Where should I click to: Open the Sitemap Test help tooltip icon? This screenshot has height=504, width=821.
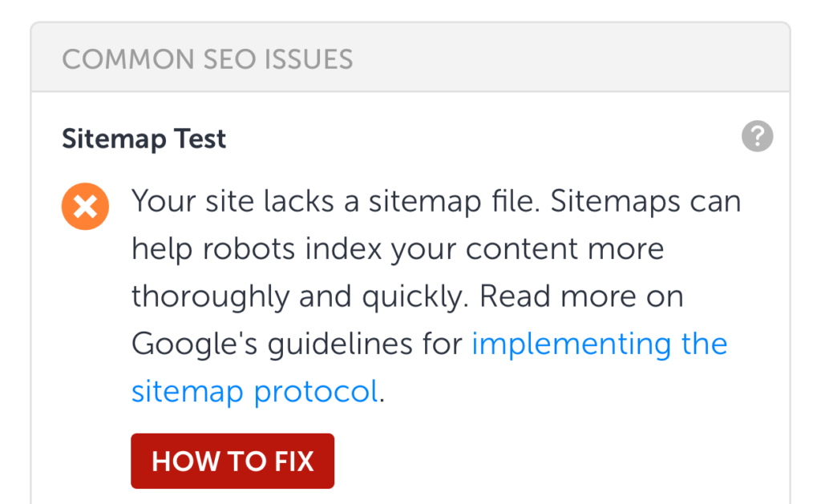pyautogui.click(x=757, y=137)
